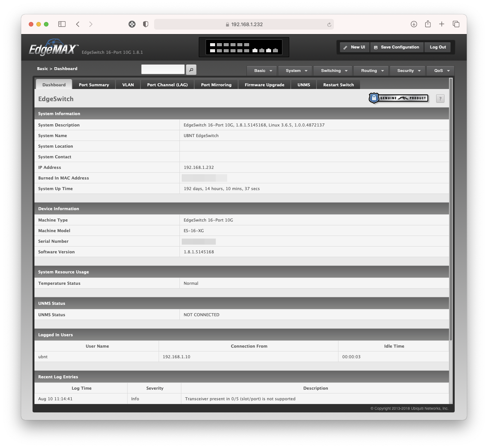This screenshot has width=488, height=448.
Task: Click Save Configuration
Action: coord(396,47)
